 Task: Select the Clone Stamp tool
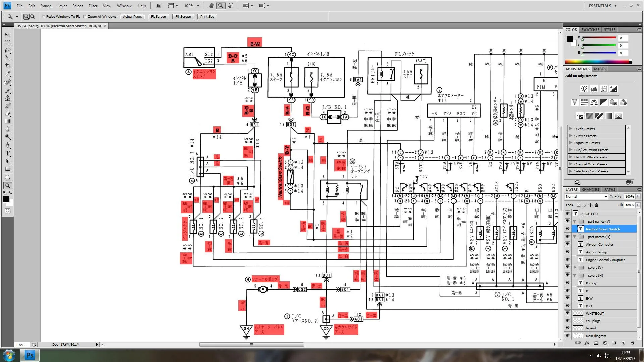pos(8,98)
